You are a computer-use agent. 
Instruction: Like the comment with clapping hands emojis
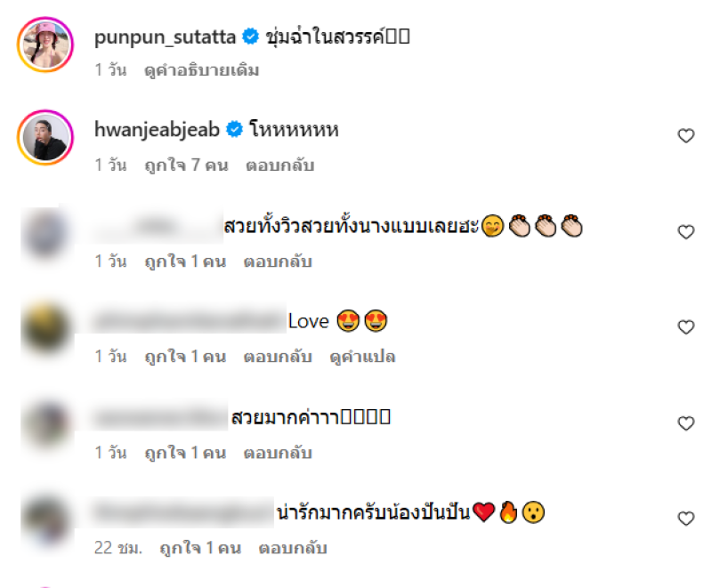pyautogui.click(x=685, y=231)
